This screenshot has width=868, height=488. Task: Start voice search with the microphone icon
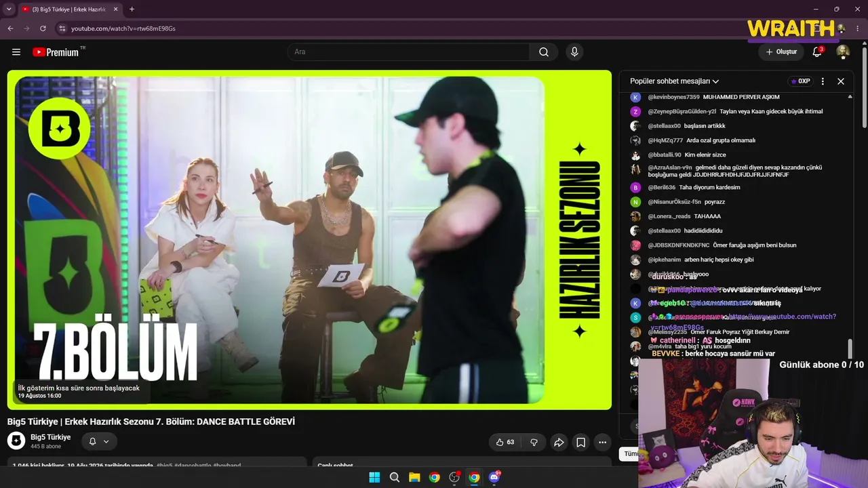tap(574, 52)
